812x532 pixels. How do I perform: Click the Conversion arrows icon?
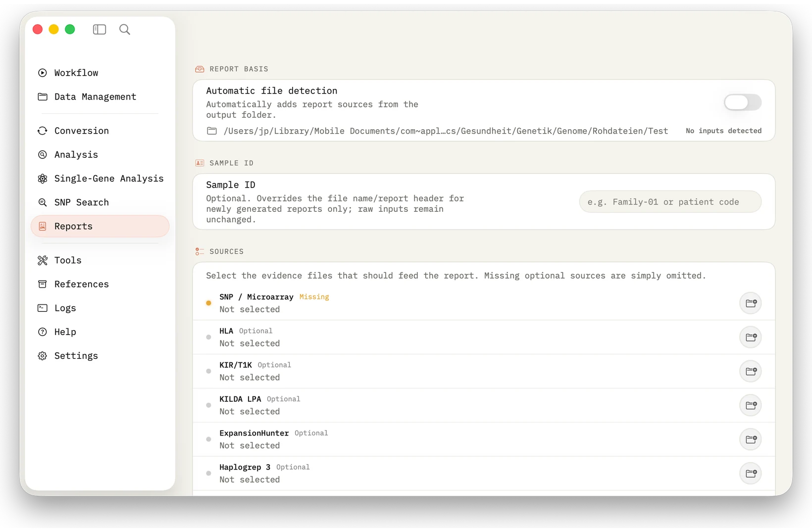[43, 131]
